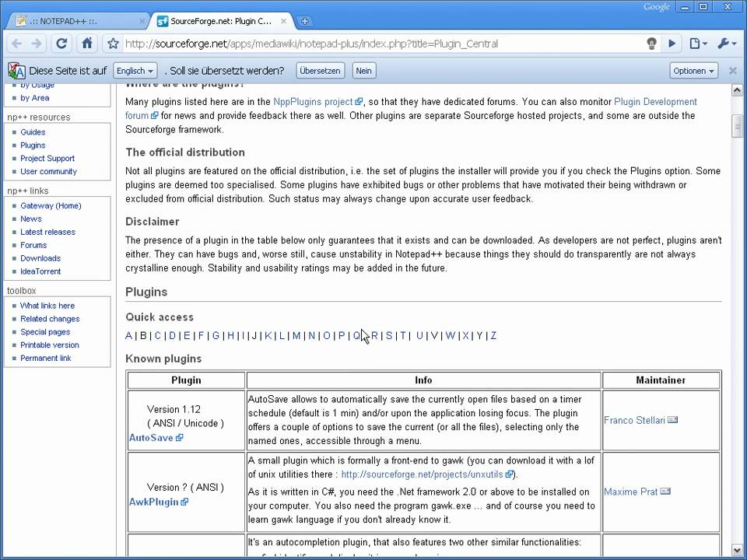This screenshot has width=747, height=560.
Task: Open the Englisch language dropdown
Action: click(135, 71)
